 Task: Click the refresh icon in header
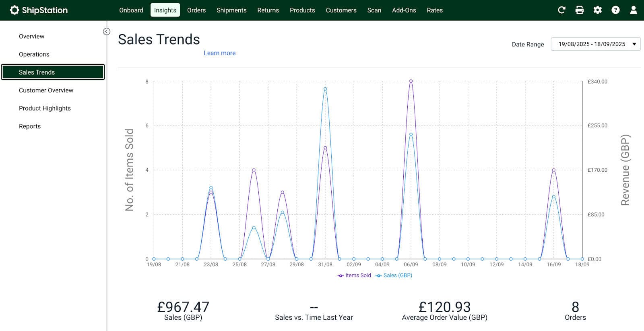(x=561, y=10)
